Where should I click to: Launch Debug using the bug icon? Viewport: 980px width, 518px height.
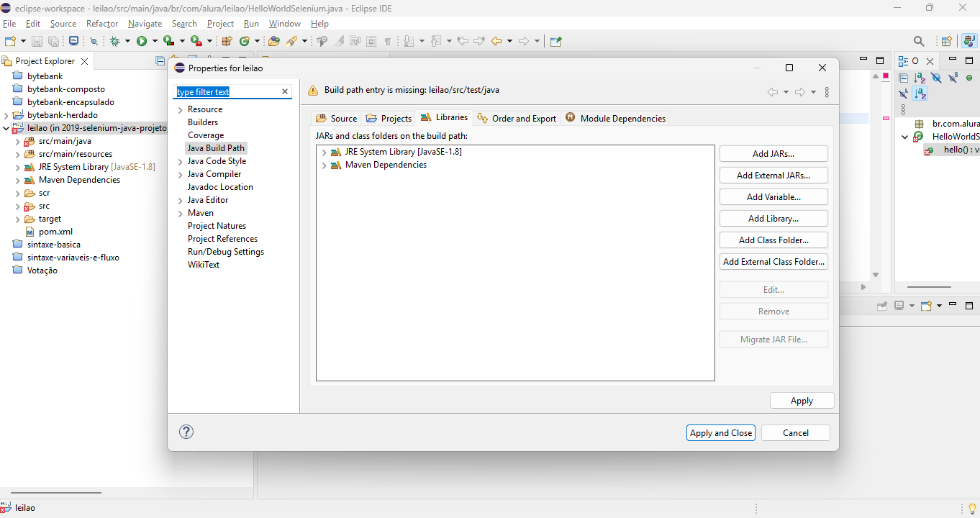114,41
